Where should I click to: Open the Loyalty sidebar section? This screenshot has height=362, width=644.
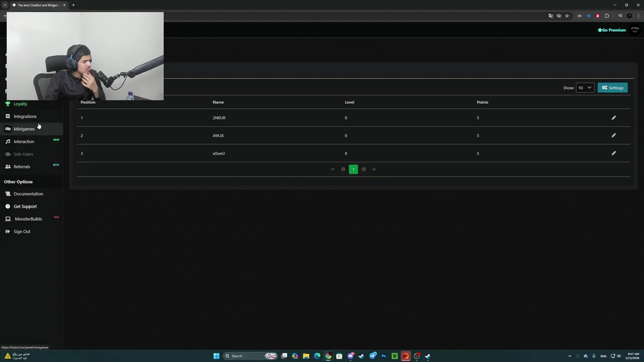20,104
